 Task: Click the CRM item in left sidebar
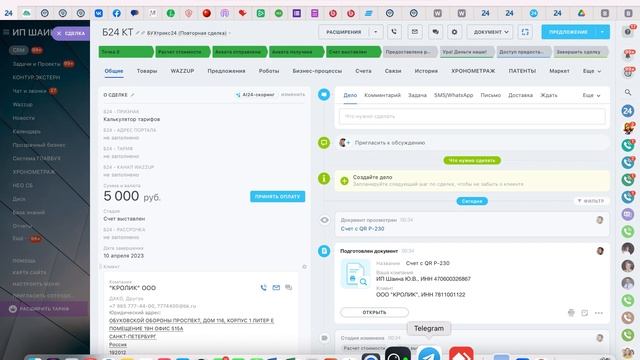(x=19, y=50)
